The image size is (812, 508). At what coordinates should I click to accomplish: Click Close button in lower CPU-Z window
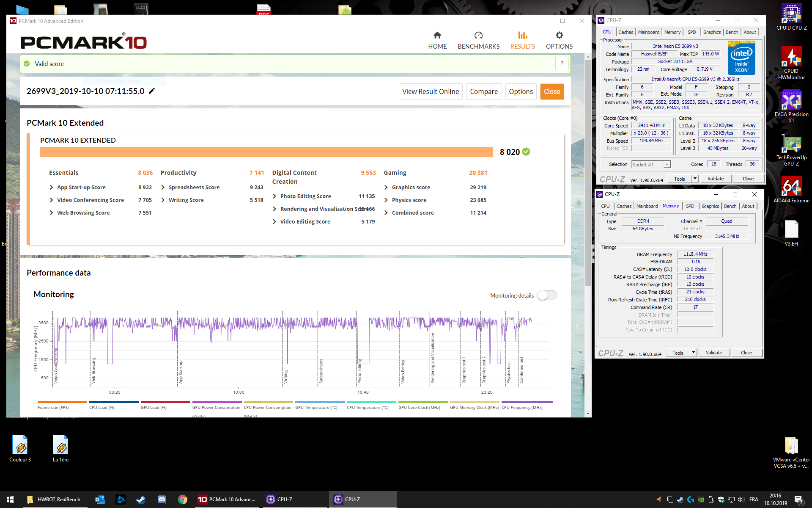point(746,353)
